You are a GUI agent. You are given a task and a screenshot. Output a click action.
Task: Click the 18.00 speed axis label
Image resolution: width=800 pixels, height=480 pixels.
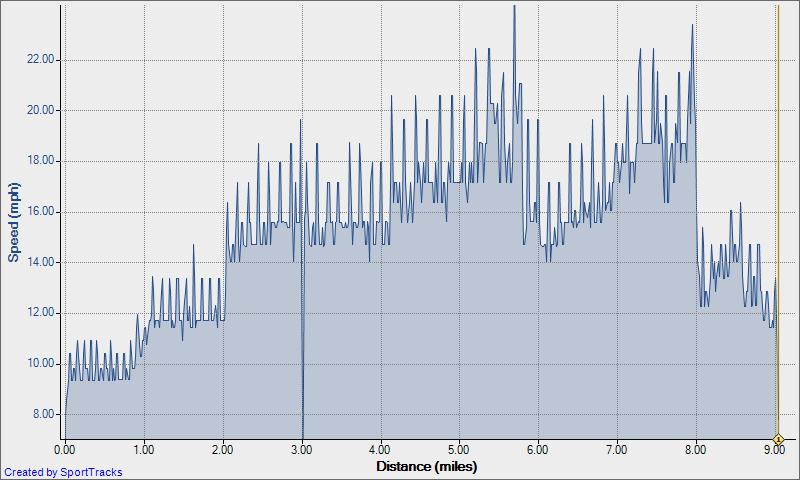pos(40,161)
